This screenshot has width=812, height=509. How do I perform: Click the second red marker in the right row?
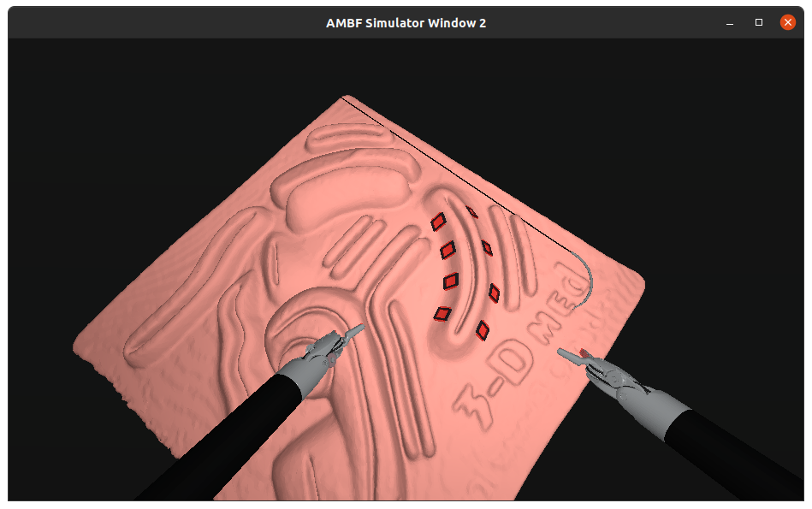pyautogui.click(x=487, y=247)
